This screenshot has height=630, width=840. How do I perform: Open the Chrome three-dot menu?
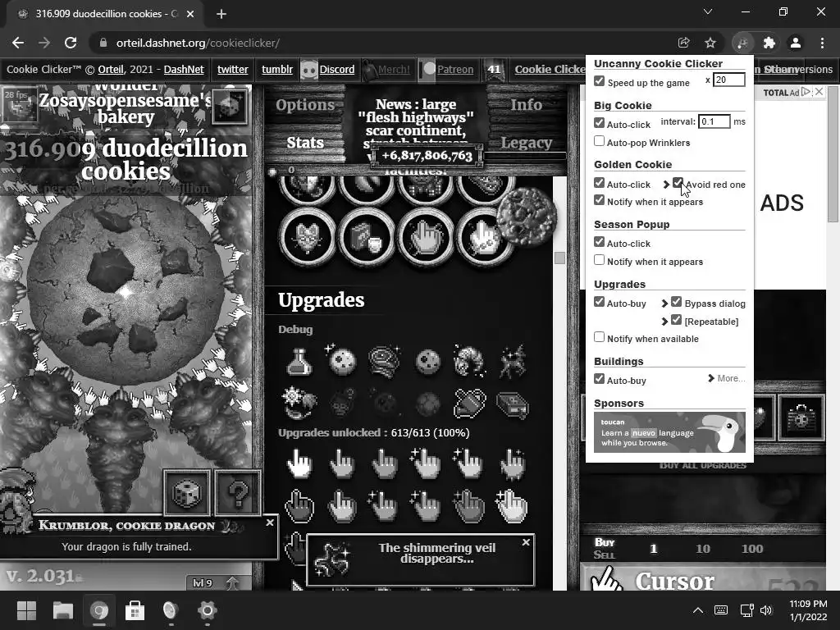pos(822,43)
